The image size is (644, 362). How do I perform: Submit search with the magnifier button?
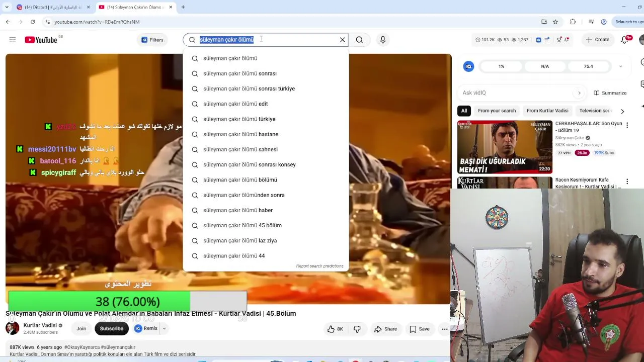[359, 40]
